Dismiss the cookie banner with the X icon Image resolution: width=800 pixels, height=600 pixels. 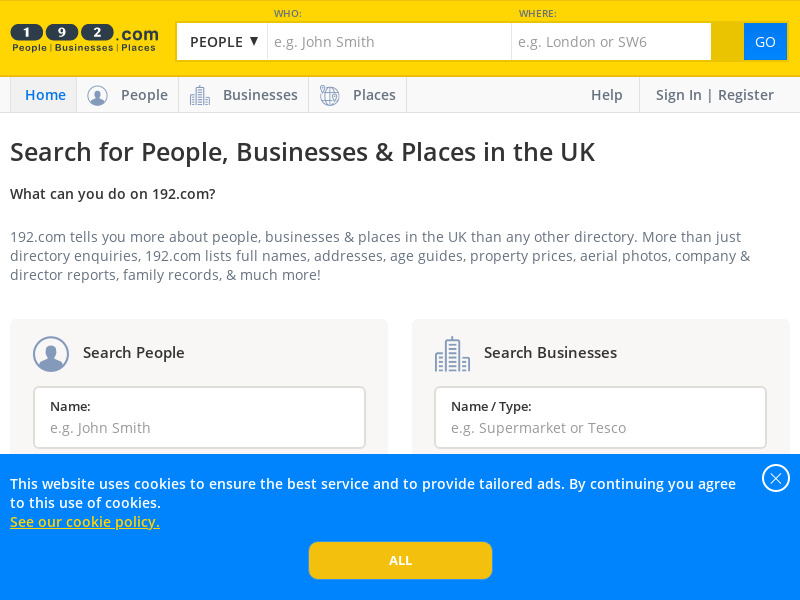coord(776,478)
